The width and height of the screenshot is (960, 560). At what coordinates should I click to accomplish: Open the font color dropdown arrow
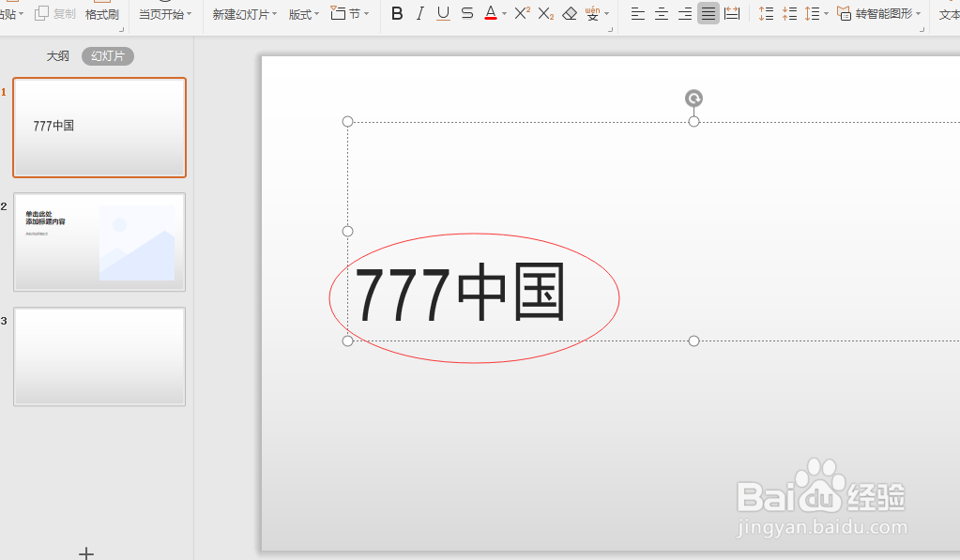tap(503, 14)
